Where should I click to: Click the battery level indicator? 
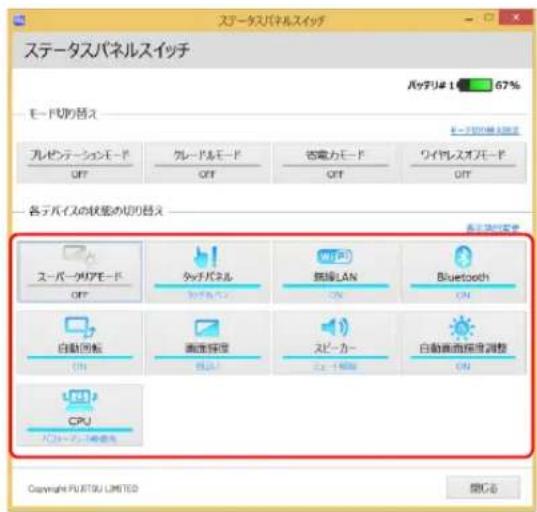[x=475, y=85]
